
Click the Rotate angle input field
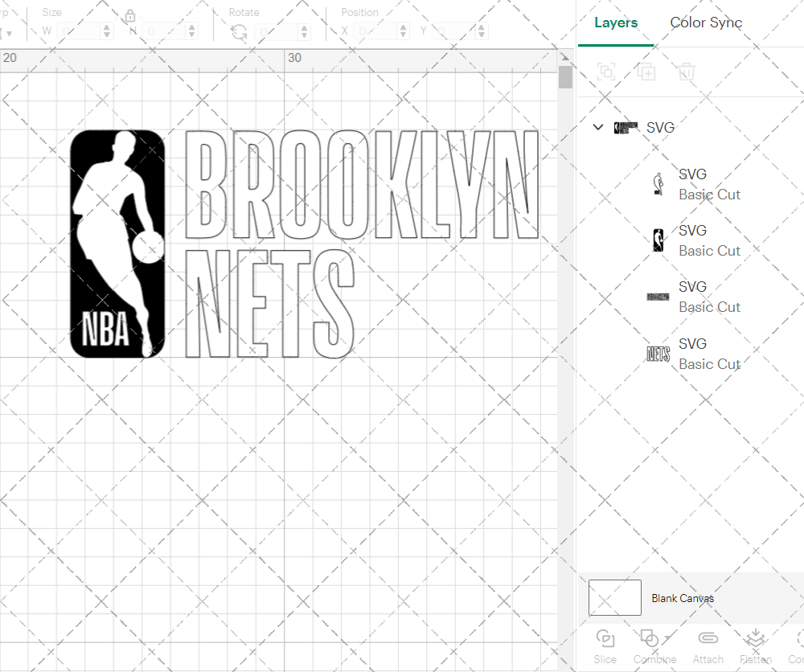(276, 32)
